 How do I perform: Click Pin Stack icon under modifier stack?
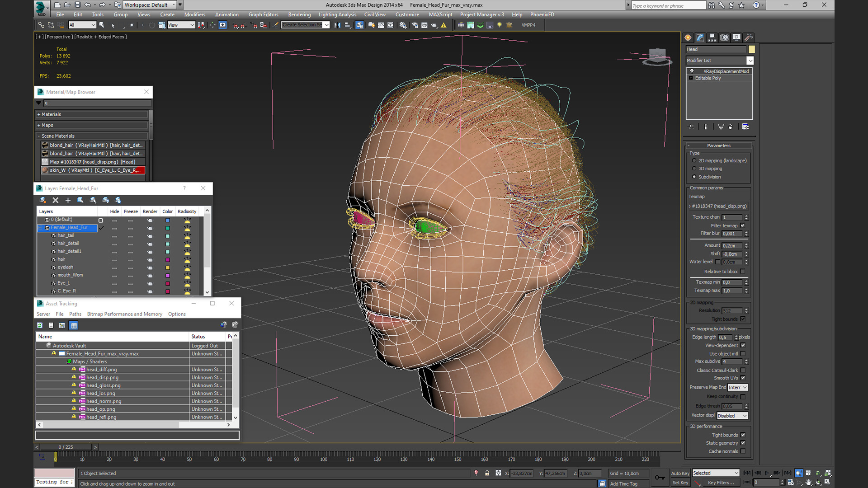[x=691, y=127]
